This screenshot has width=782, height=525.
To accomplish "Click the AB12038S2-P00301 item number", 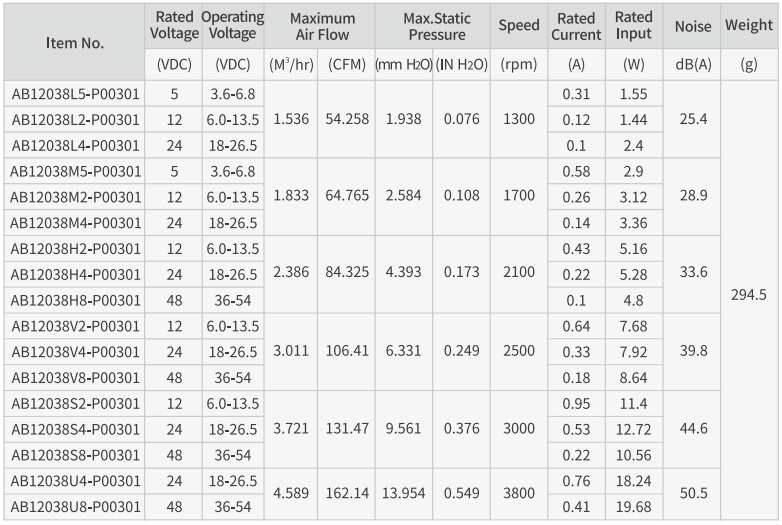I will point(74,403).
